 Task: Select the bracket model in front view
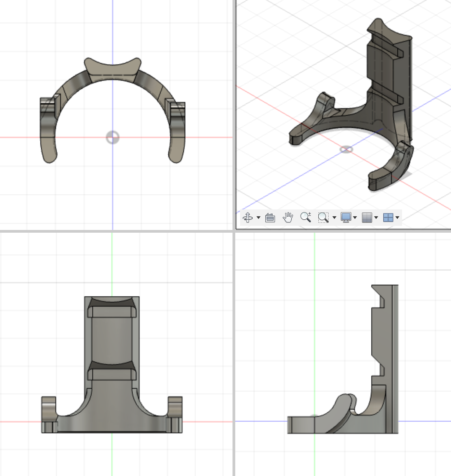pyautogui.click(x=112, y=365)
